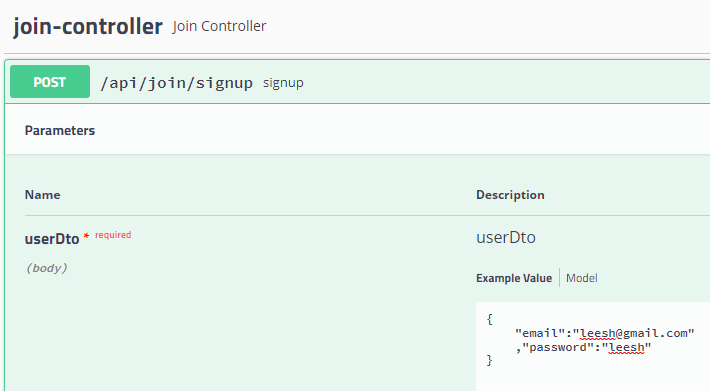
Task: Click the green POST method badge
Action: (x=50, y=81)
